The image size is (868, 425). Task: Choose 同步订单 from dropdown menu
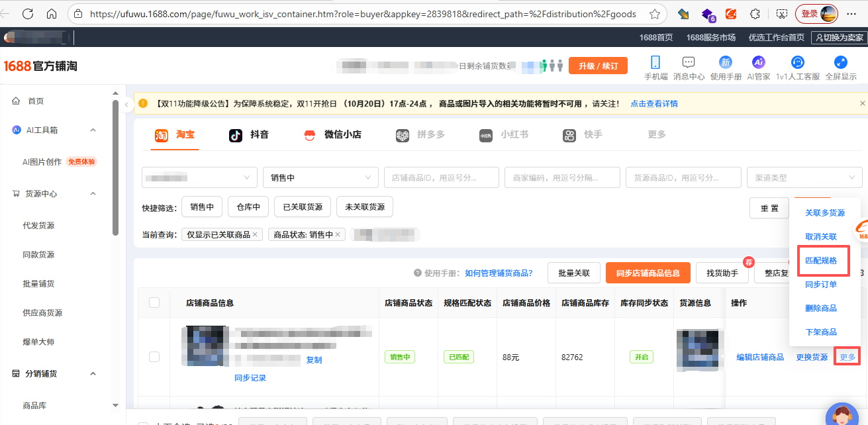[820, 284]
